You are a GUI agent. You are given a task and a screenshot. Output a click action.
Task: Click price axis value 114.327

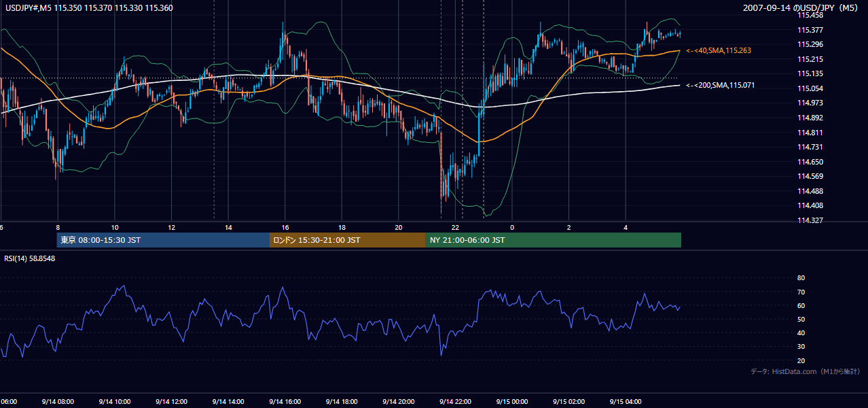810,220
